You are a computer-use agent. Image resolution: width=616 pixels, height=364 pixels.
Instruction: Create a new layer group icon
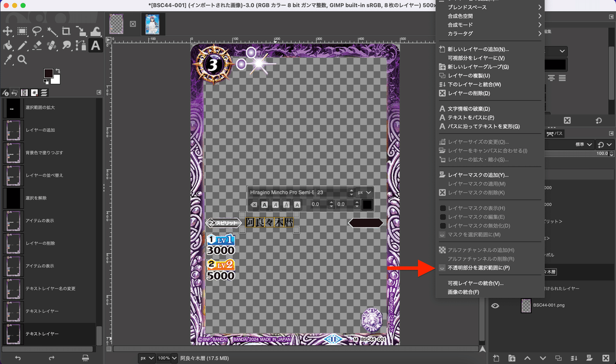[512, 358]
